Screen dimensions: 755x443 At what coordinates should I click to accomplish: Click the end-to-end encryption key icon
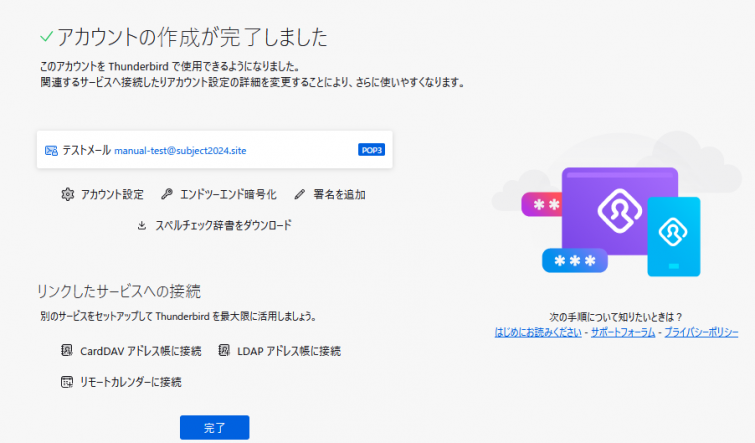coord(167,194)
